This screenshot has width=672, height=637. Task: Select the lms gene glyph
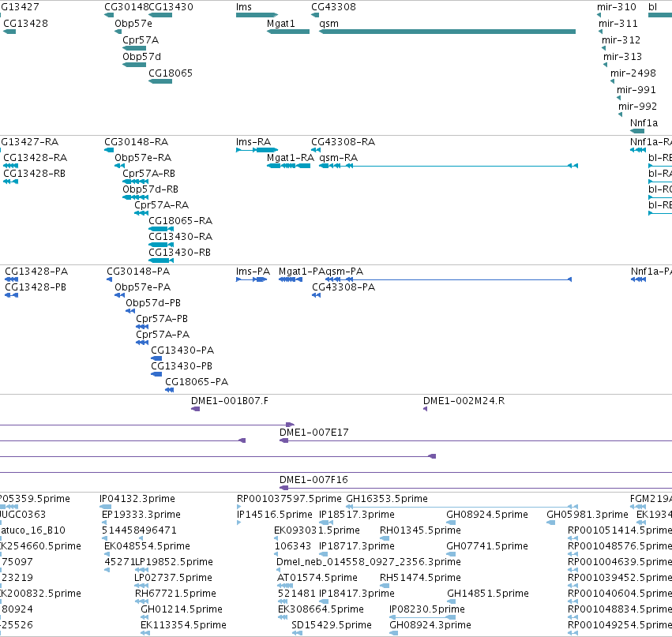coord(257,15)
